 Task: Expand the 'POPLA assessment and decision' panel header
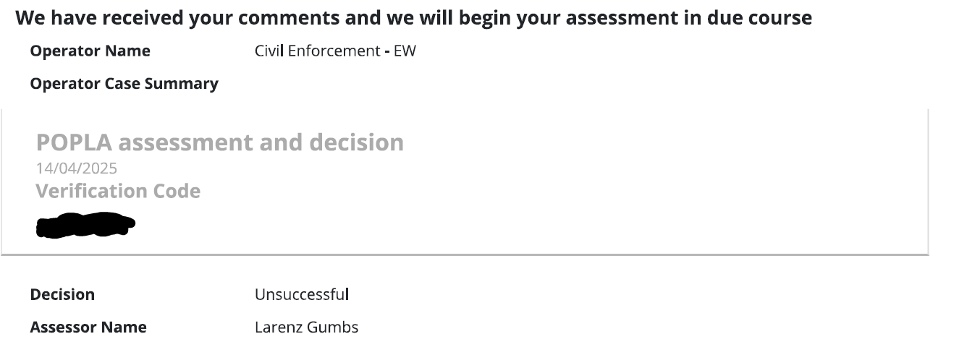[x=220, y=142]
